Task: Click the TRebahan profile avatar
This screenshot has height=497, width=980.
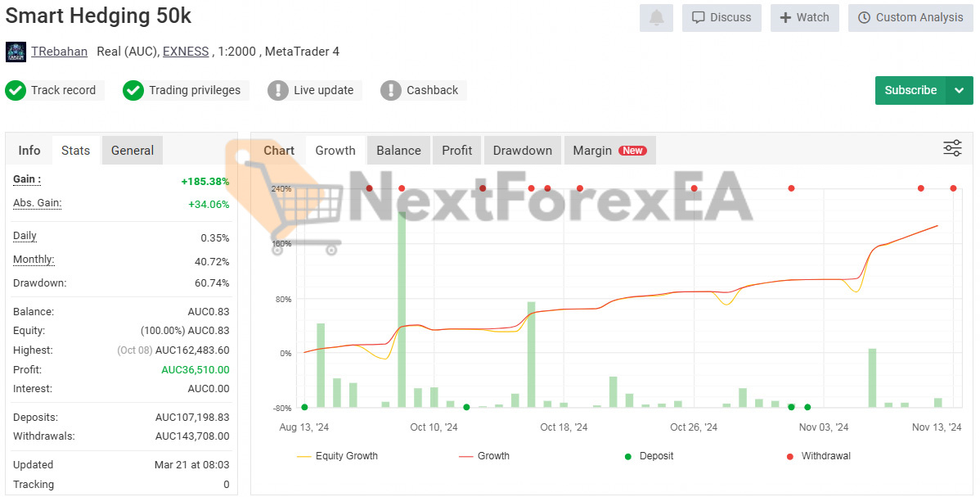Action: coord(15,52)
